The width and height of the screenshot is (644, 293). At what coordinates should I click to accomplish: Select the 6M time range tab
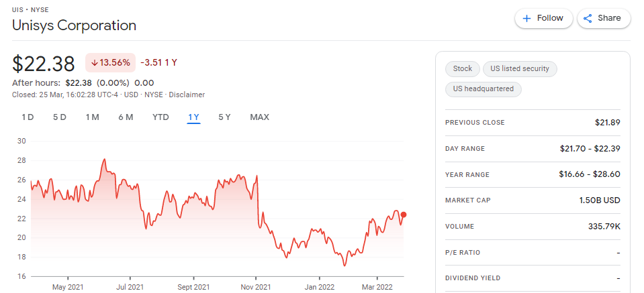pyautogui.click(x=126, y=117)
